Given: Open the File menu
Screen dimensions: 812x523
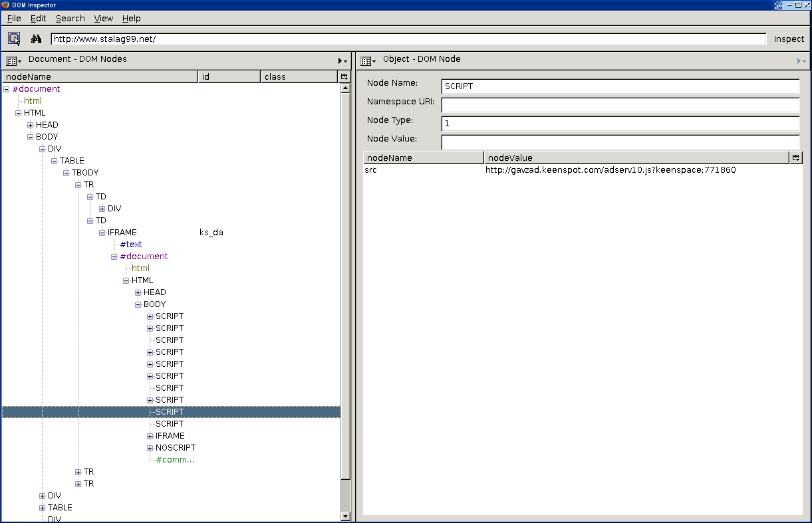Looking at the screenshot, I should 14,19.
